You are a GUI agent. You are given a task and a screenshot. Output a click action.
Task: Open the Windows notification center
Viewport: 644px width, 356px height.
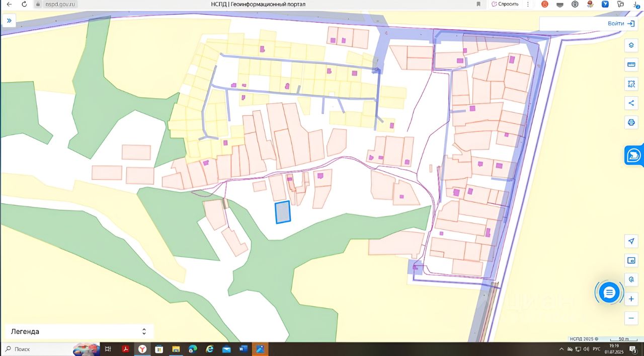point(633,349)
